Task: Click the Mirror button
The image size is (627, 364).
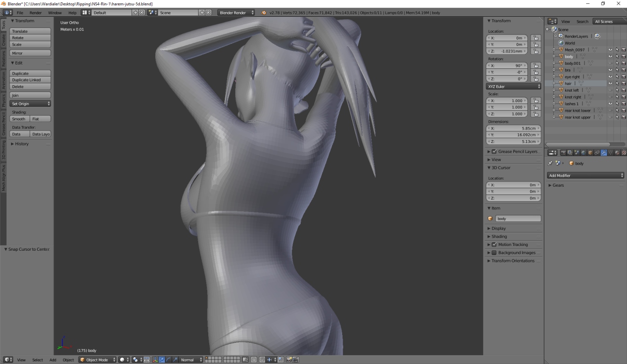Action: point(30,53)
